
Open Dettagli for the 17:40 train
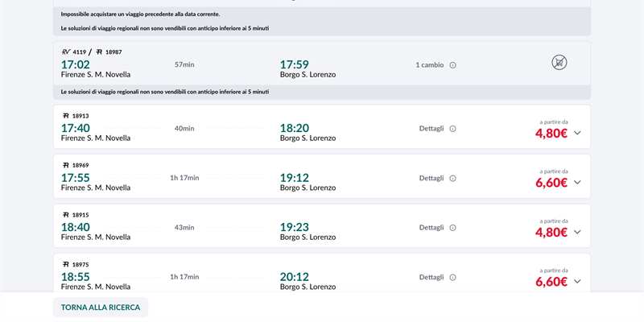(x=431, y=129)
